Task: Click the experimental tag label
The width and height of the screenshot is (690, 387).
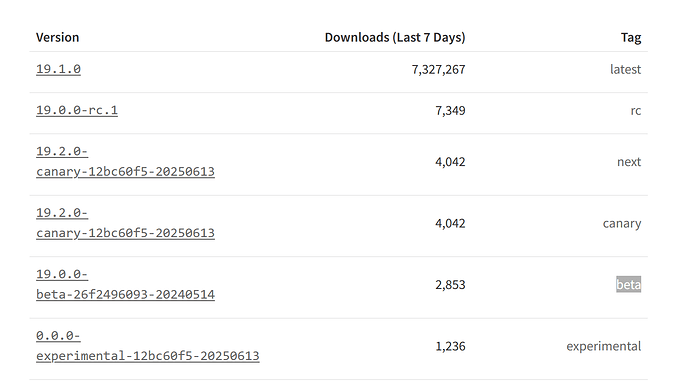Action: [604, 346]
